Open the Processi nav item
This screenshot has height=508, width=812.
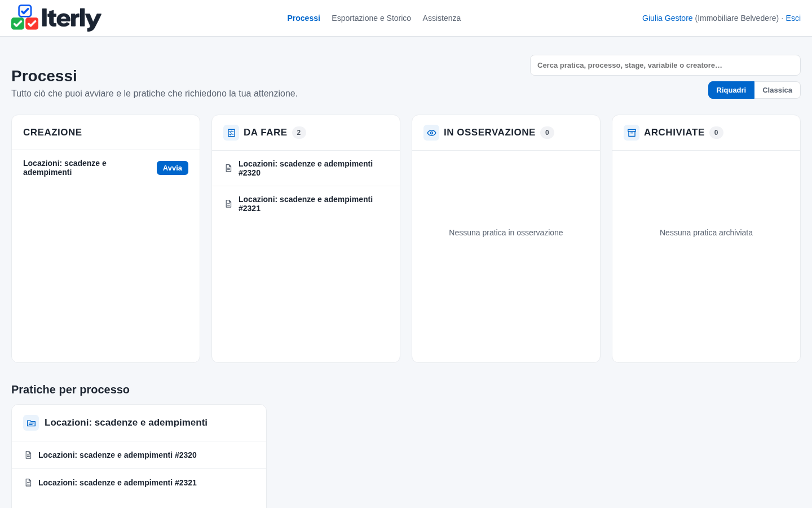pos(303,18)
